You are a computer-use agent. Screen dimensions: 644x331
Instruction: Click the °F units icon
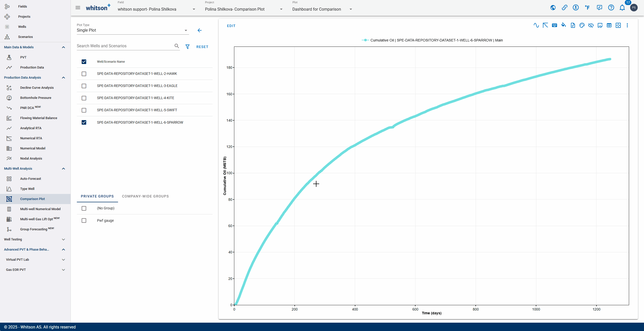[587, 8]
